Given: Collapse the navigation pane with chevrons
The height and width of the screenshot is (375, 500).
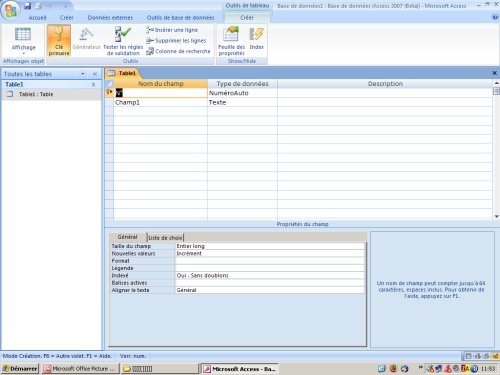Looking at the screenshot, I should [x=95, y=74].
